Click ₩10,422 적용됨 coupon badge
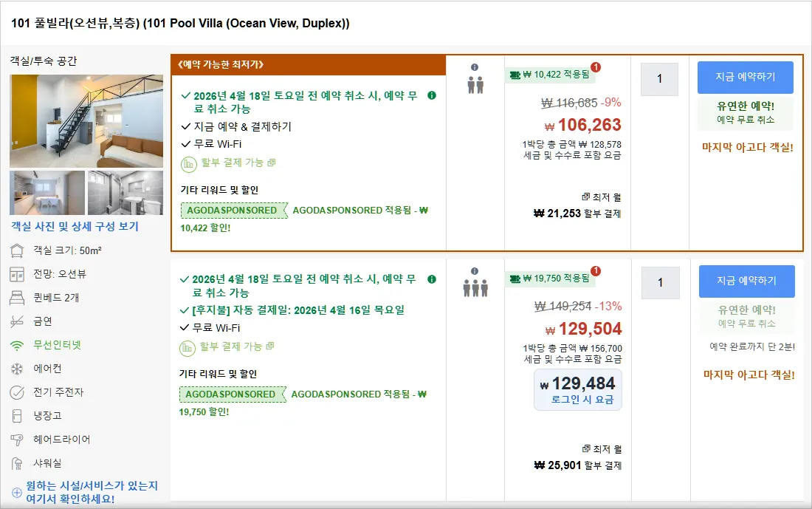This screenshot has width=812, height=509. (x=550, y=75)
